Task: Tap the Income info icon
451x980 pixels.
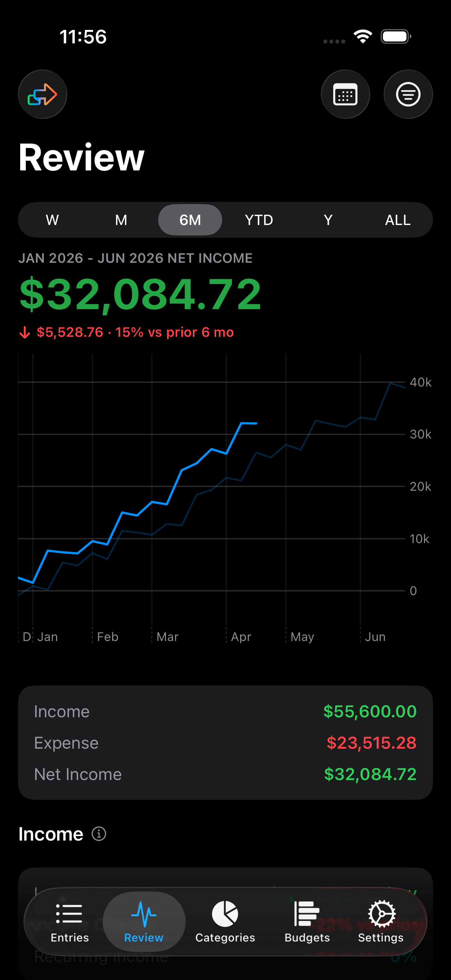Action: click(99, 834)
